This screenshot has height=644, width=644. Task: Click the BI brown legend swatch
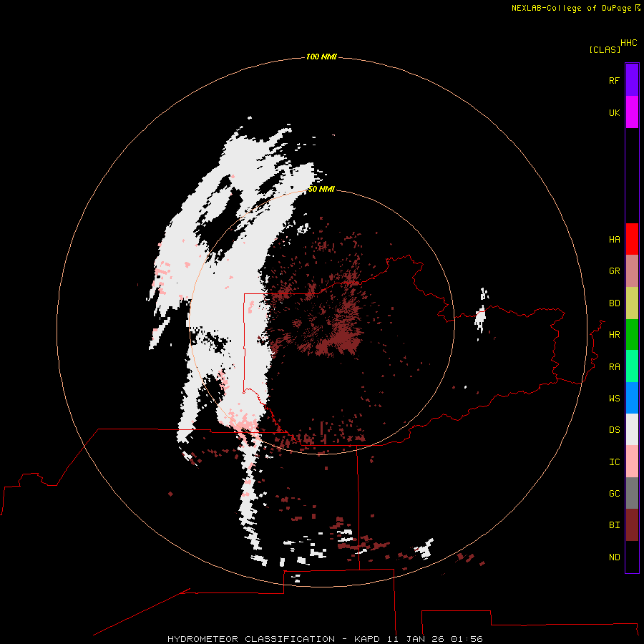tap(632, 525)
